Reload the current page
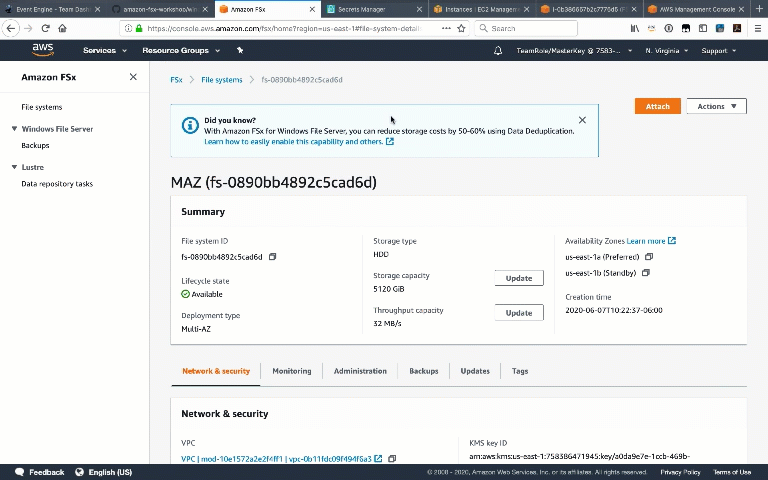 (x=46, y=28)
